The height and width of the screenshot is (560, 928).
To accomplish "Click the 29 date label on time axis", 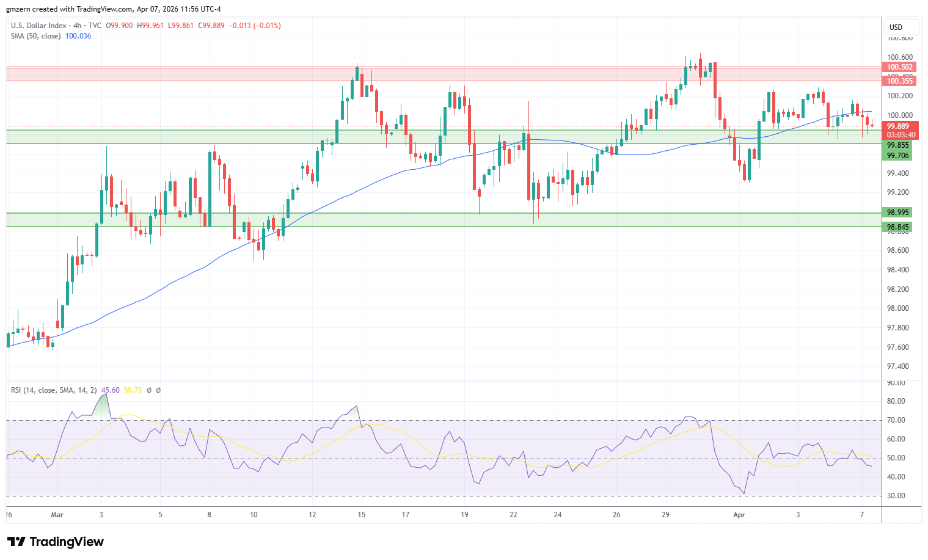I will 666,515.
